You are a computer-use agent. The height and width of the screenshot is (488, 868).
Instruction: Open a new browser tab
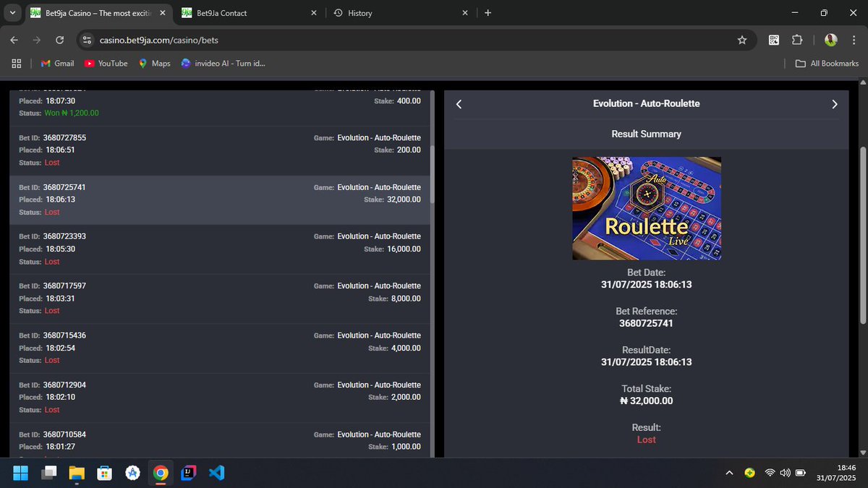click(488, 13)
